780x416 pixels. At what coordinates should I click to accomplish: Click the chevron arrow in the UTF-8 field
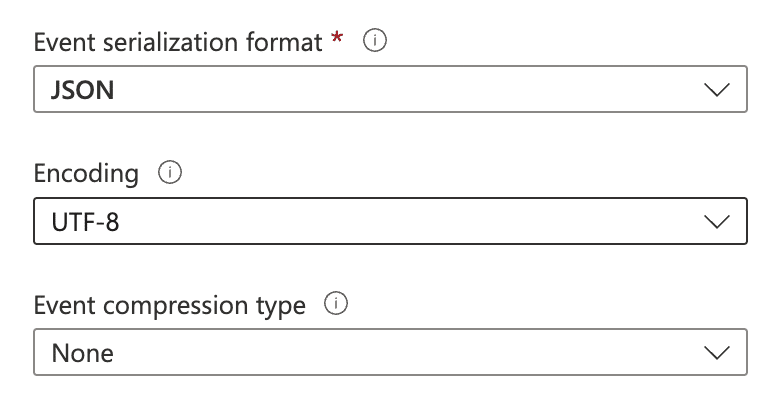point(716,221)
